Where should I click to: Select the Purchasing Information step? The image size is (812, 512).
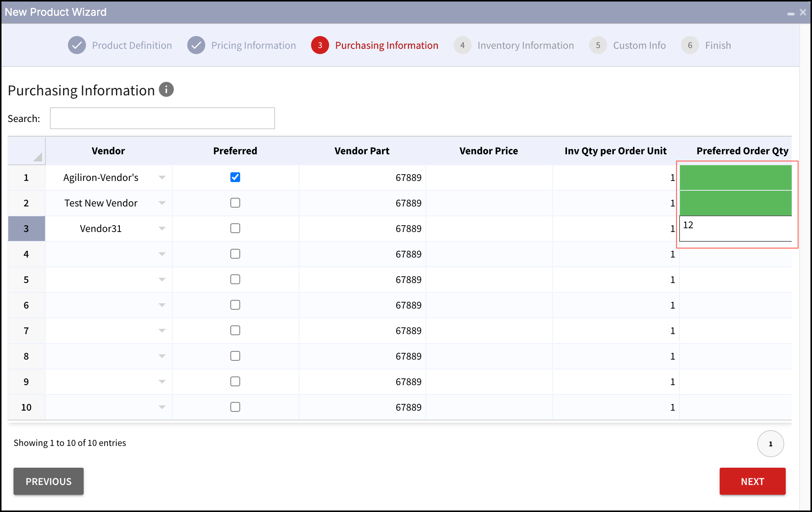(x=387, y=45)
